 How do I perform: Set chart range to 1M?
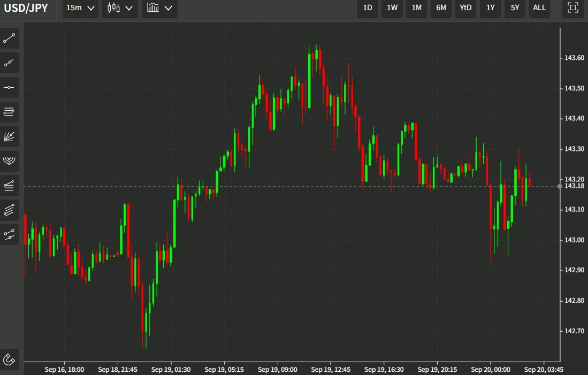click(417, 8)
